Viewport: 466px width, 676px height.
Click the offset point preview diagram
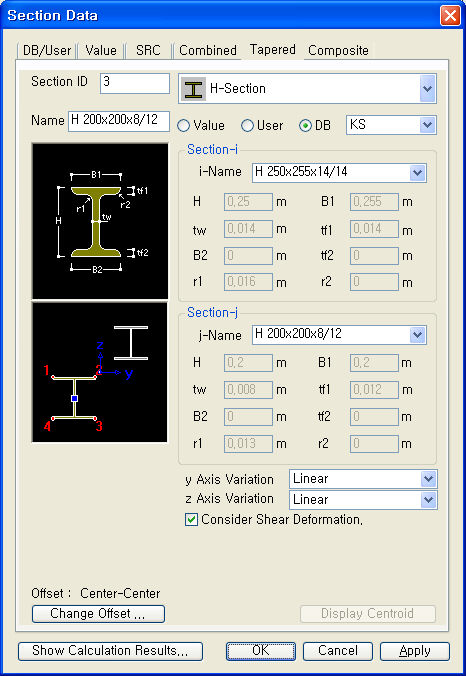click(100, 372)
